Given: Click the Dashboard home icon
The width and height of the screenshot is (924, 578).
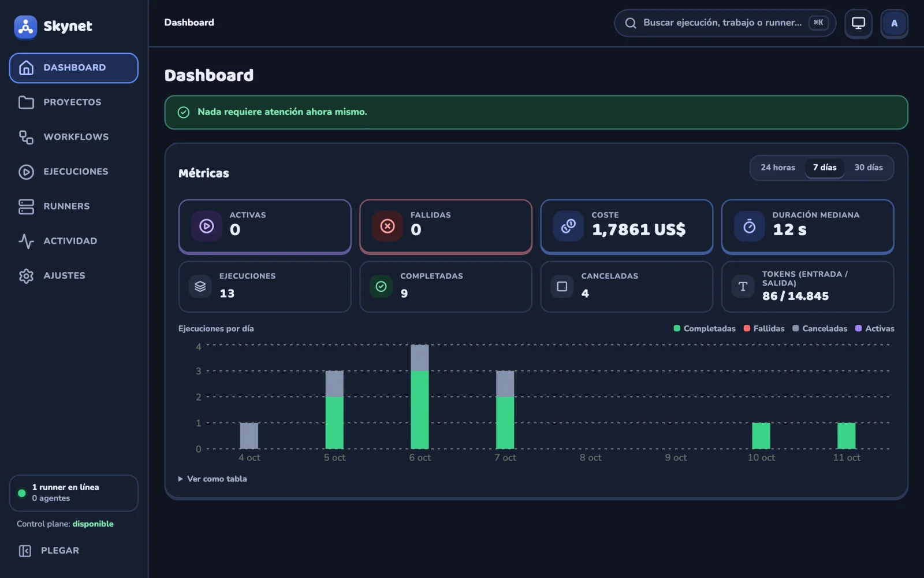Looking at the screenshot, I should tap(26, 68).
